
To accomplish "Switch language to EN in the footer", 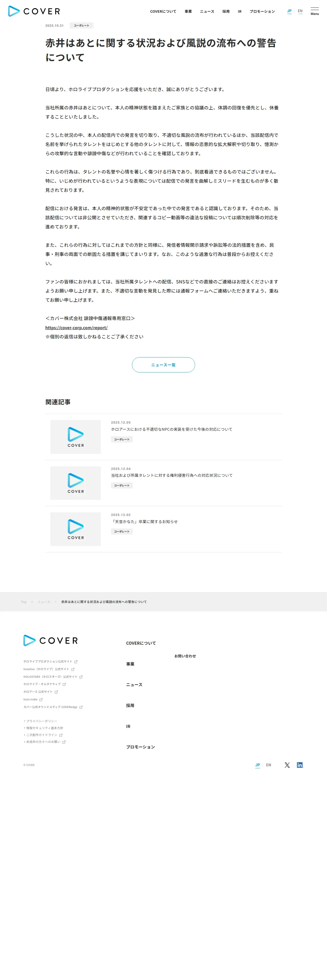I will (x=268, y=765).
